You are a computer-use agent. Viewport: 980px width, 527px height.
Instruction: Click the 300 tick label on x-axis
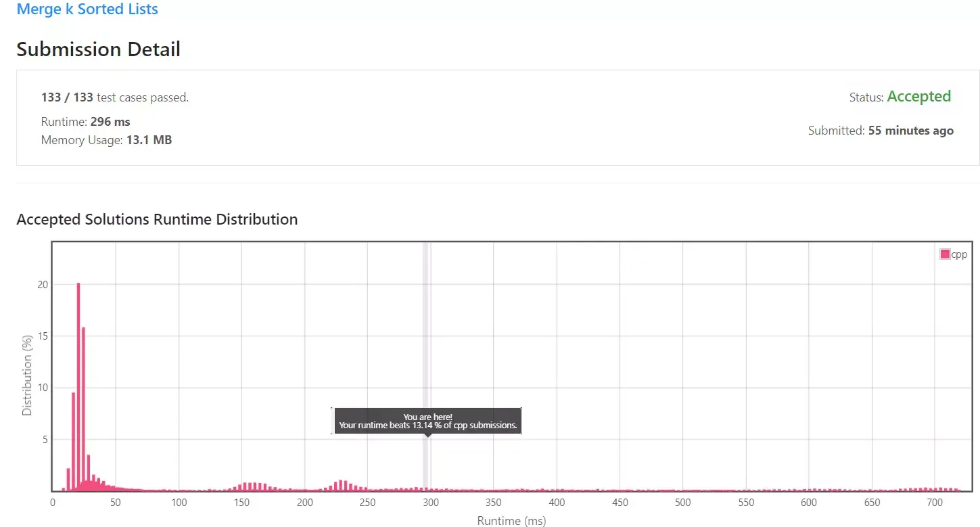pos(431,503)
